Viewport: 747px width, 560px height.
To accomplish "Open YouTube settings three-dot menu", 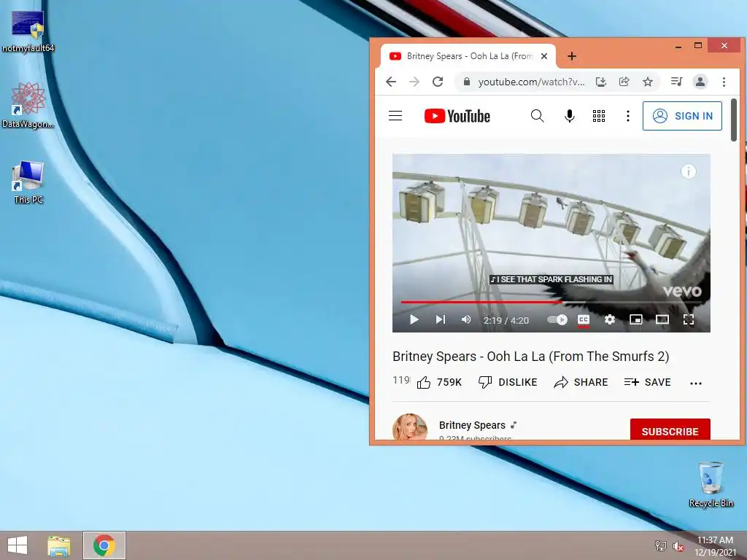I will [628, 116].
